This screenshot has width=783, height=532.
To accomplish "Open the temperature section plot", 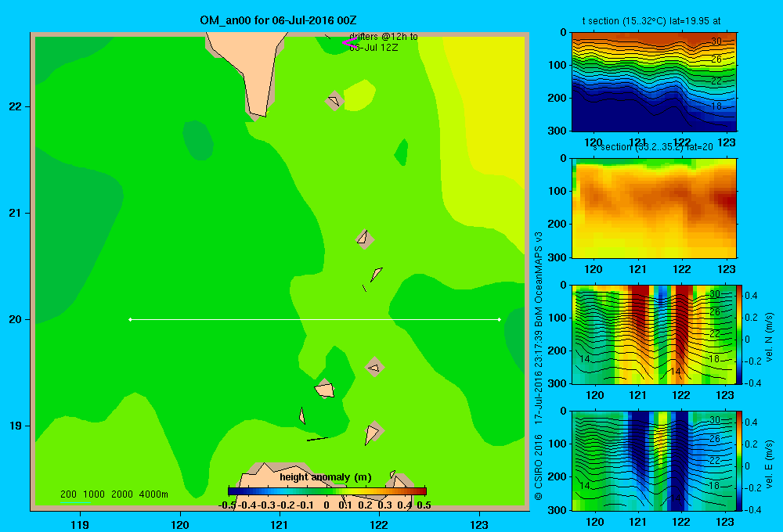I will coord(654,81).
